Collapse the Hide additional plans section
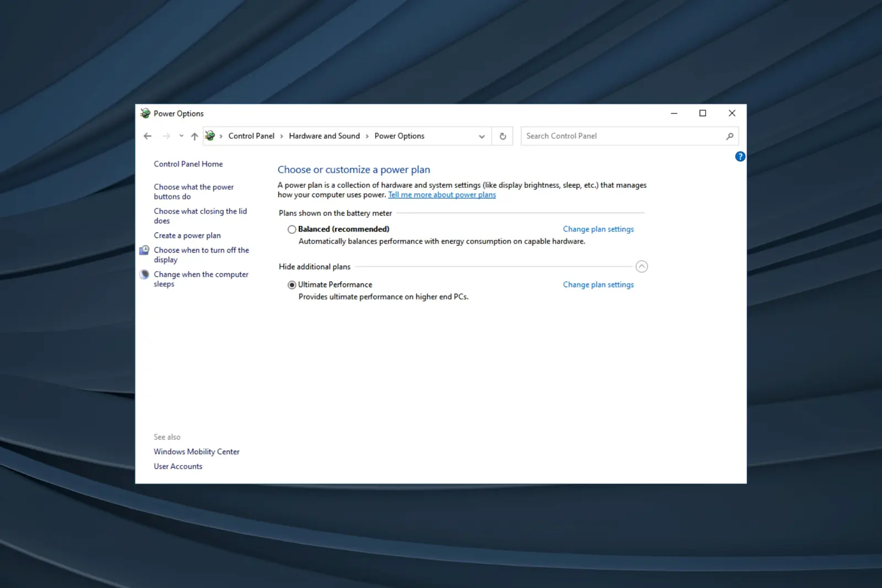 [x=641, y=267]
